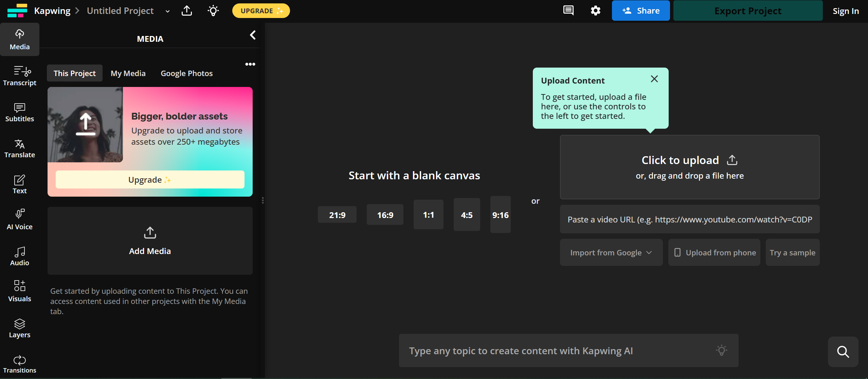
Task: Select the Text tool in sidebar
Action: point(20,184)
